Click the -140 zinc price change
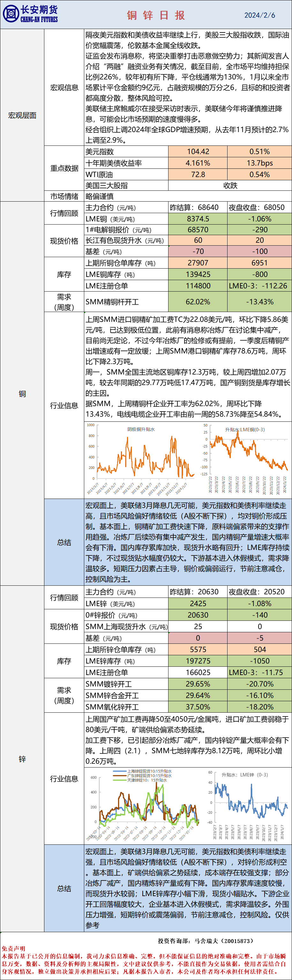This screenshot has width=292, height=980. click(x=260, y=615)
